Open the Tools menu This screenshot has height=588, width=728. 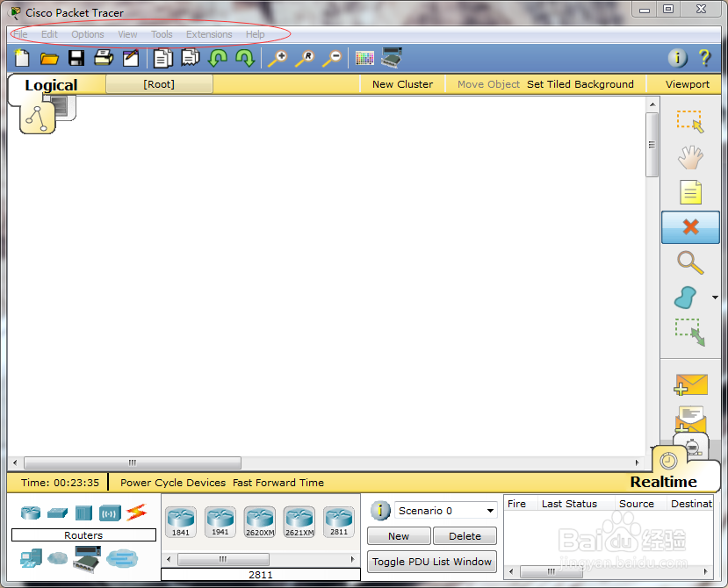point(162,34)
